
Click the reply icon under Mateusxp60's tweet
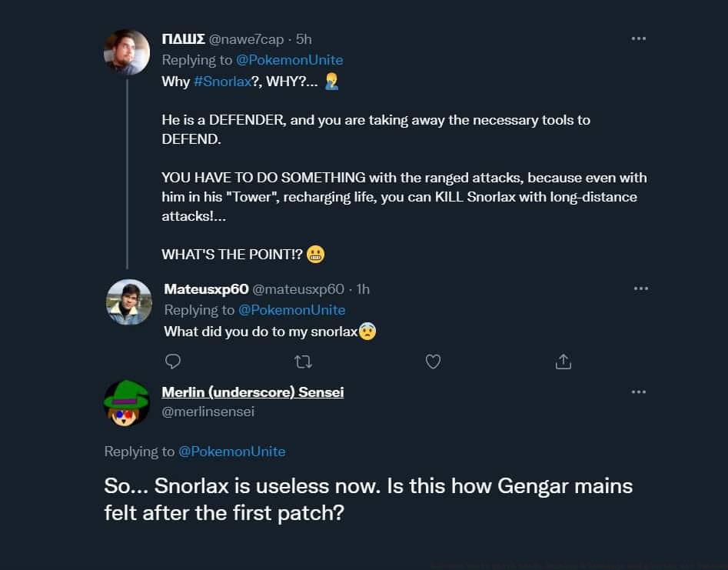(x=174, y=362)
